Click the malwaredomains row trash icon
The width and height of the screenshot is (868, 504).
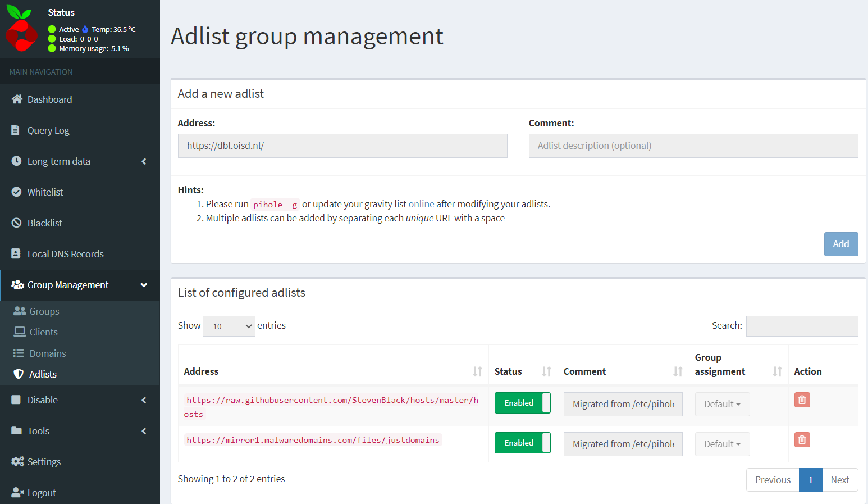pos(802,439)
